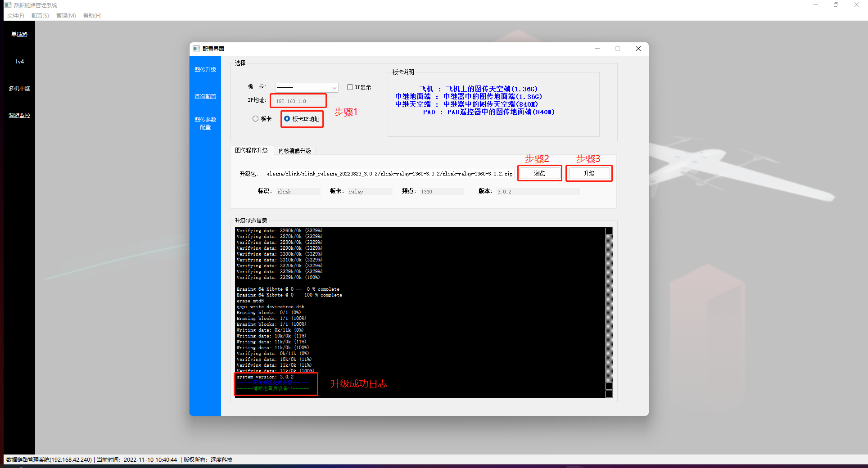
Task: Click the 当前时间 status bar entry
Action: pos(137,460)
